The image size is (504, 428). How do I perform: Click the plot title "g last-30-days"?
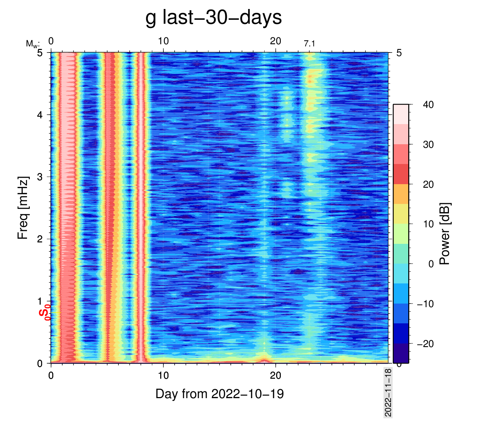click(213, 17)
